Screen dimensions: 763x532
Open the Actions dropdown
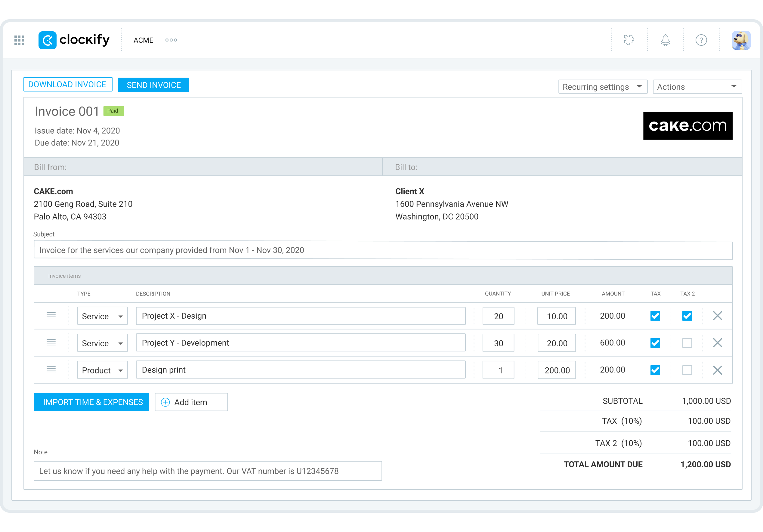pyautogui.click(x=697, y=86)
